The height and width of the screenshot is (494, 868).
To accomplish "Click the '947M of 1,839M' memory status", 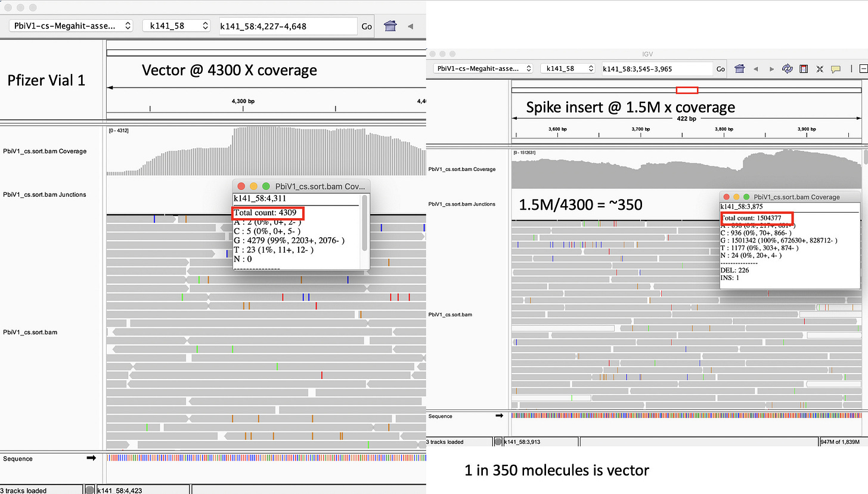I will [841, 442].
